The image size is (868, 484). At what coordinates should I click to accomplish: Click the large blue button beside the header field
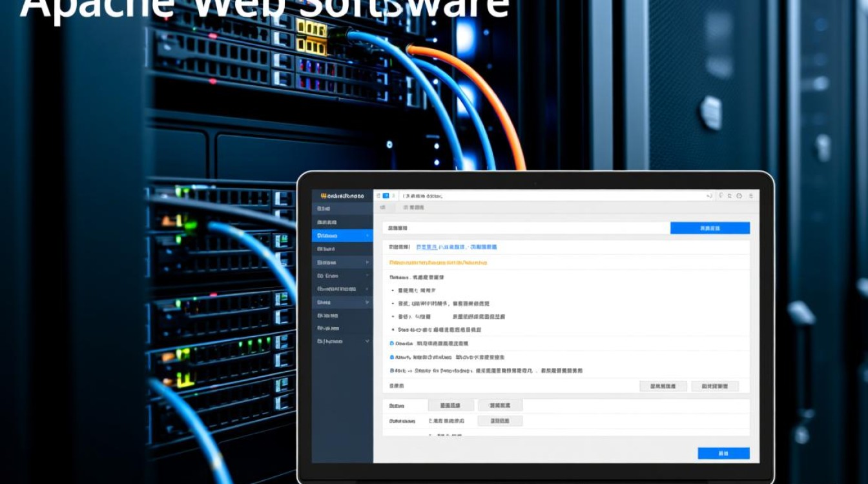pos(710,228)
